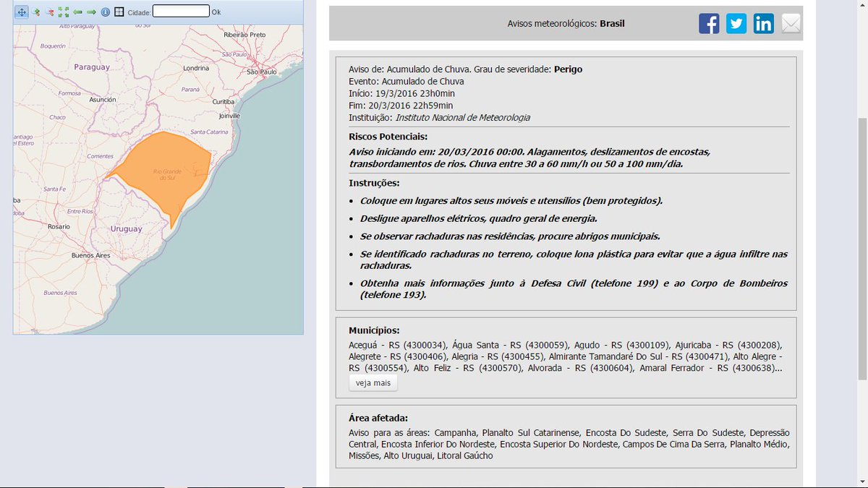Image resolution: width=868 pixels, height=488 pixels.
Task: Select the pan map tool
Action: coord(22,12)
